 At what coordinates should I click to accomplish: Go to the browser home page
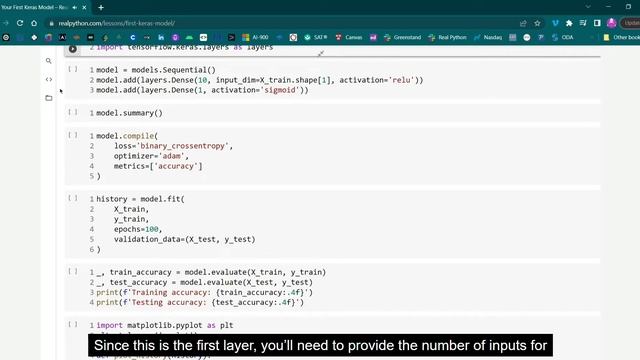pyautogui.click(x=34, y=23)
